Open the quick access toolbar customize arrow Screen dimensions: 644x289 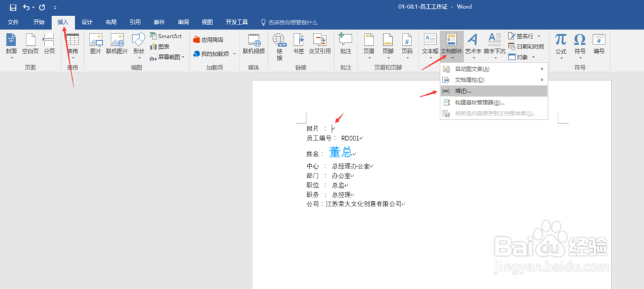click(55, 7)
